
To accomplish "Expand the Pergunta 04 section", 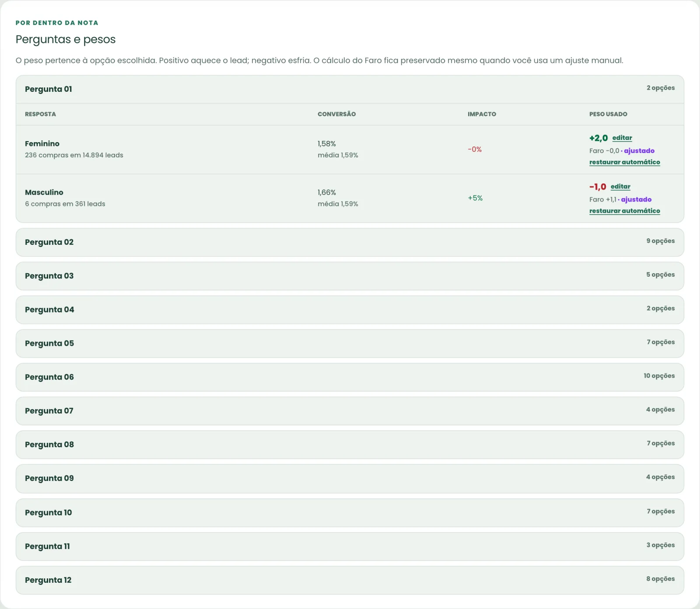I will pos(350,310).
